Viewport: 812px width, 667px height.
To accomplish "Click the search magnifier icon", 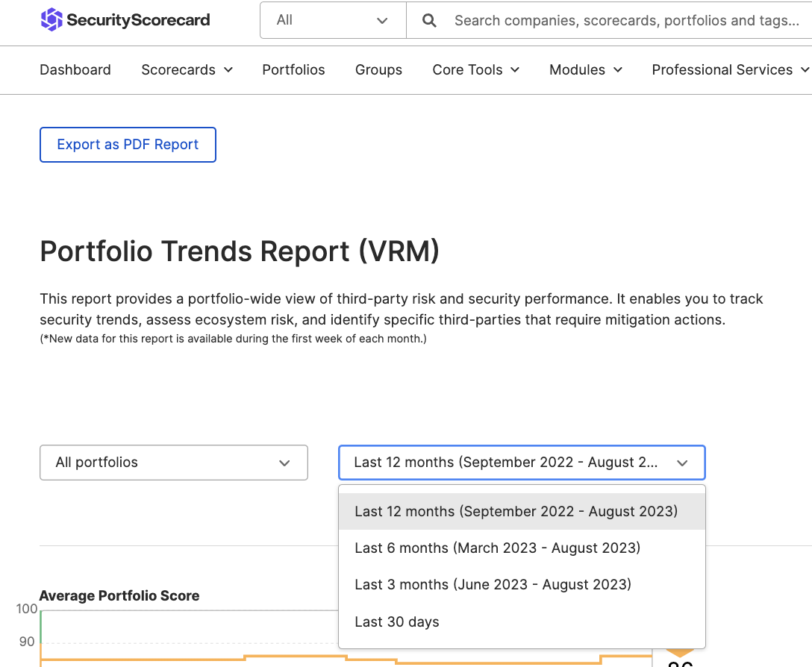I will [429, 20].
